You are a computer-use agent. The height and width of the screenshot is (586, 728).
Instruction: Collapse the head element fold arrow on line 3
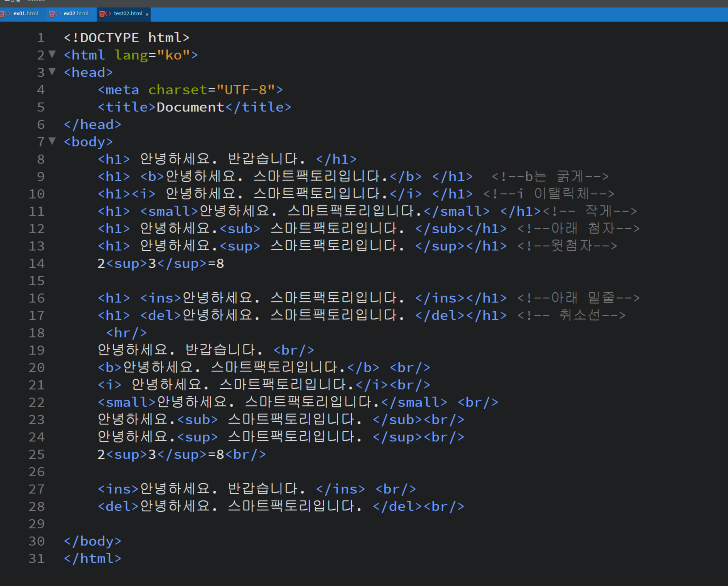(x=52, y=71)
